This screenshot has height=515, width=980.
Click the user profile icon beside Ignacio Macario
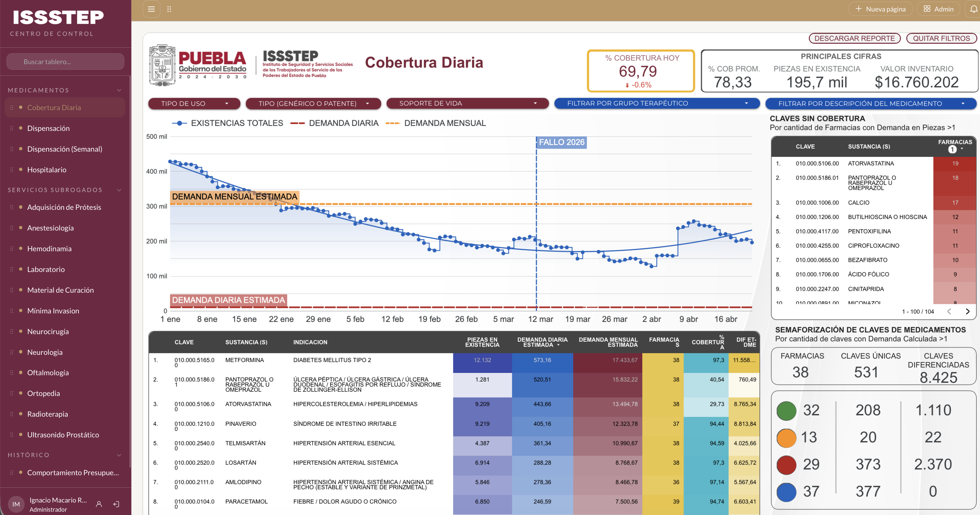(99, 504)
